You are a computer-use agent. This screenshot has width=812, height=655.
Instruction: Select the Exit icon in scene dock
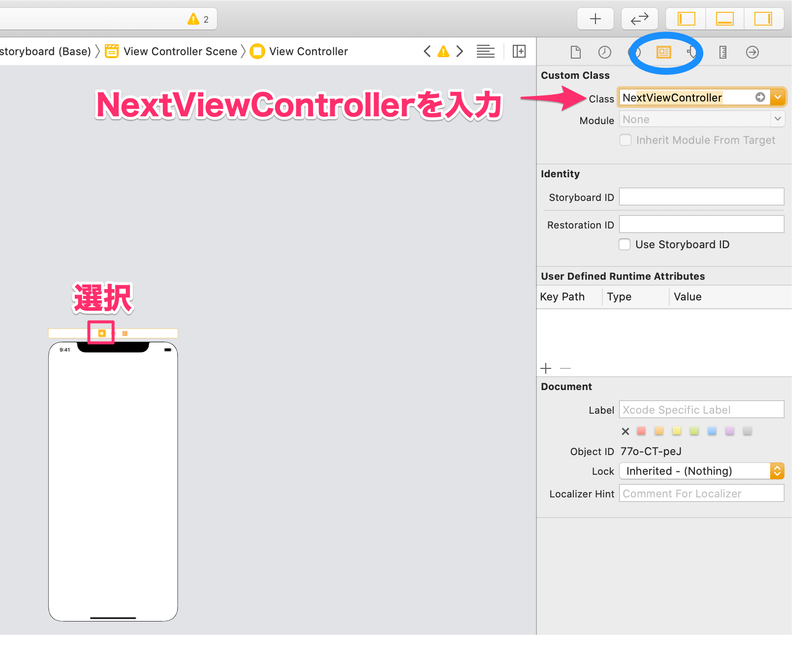click(125, 333)
